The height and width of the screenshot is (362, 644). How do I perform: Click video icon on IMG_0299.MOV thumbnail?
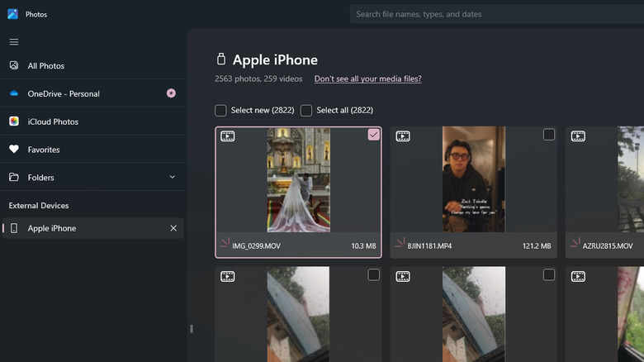point(228,136)
